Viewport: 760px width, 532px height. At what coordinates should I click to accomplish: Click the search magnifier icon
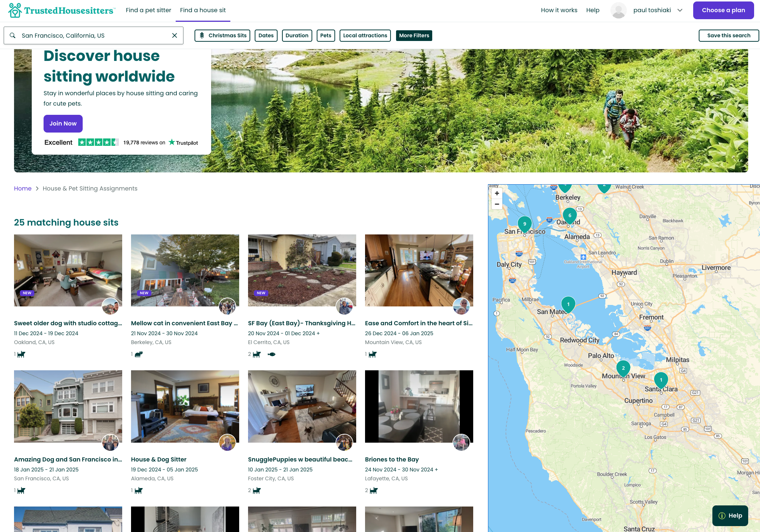pos(13,35)
